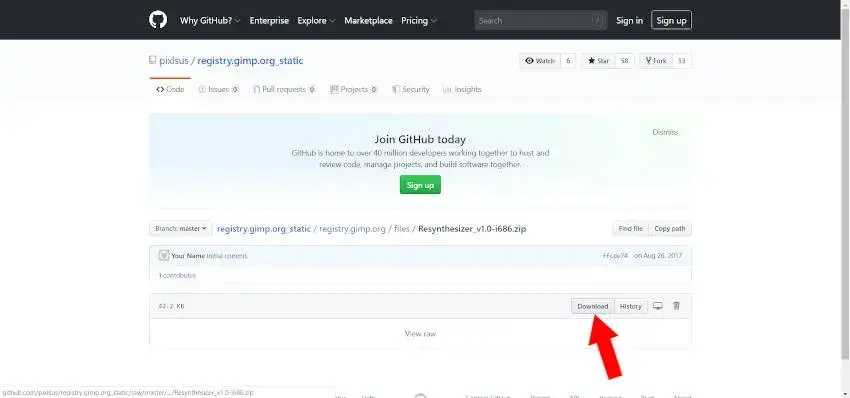The width and height of the screenshot is (850, 398).
Task: Fork this repository
Action: pyautogui.click(x=656, y=61)
